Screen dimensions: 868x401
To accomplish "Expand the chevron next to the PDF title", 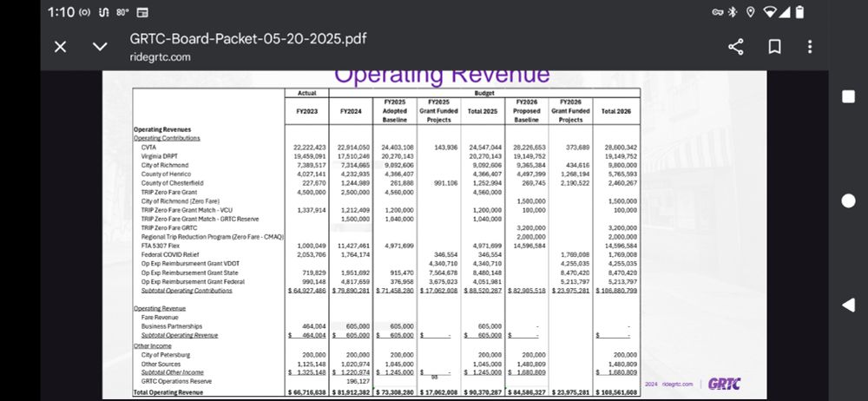I will [100, 47].
